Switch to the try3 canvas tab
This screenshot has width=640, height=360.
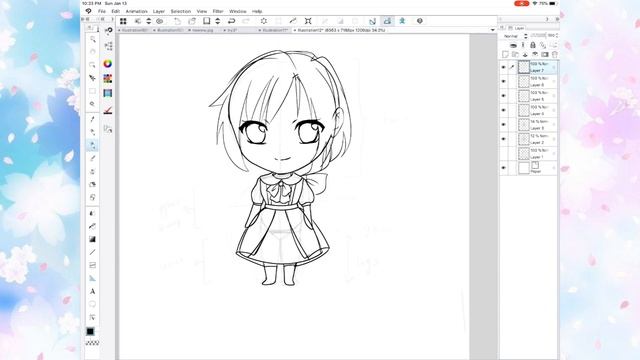(x=233, y=30)
